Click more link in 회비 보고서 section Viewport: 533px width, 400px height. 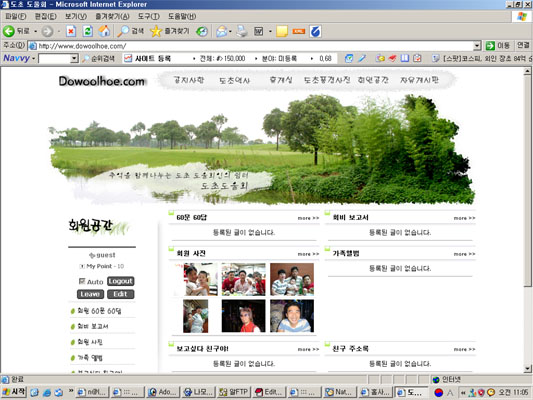click(464, 218)
